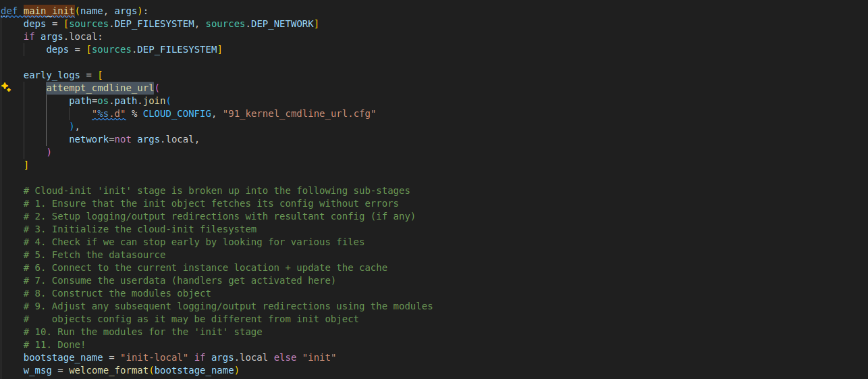Place cursor on the def keyword
The width and height of the screenshot is (868, 379).
9,11
